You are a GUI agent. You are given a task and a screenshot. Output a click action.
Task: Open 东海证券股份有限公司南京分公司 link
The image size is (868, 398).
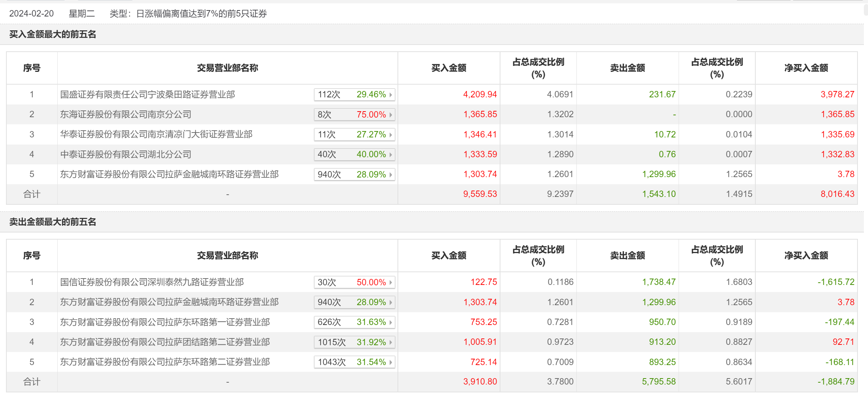(126, 114)
